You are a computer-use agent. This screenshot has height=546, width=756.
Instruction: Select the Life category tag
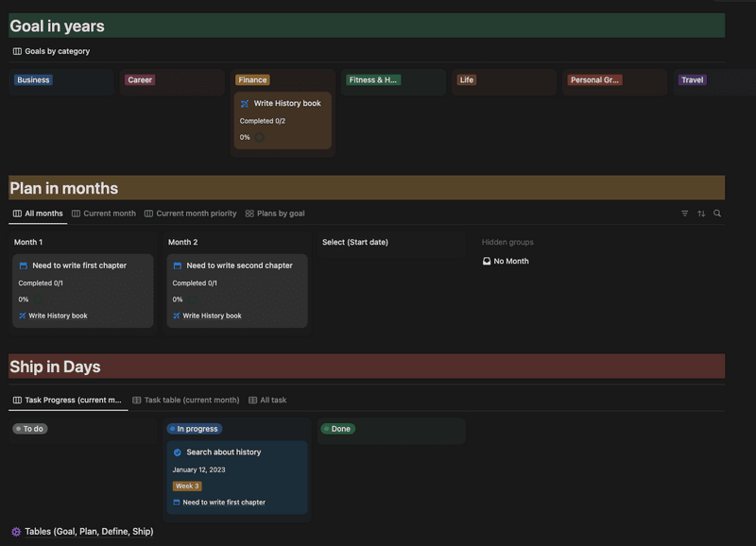pyautogui.click(x=466, y=80)
